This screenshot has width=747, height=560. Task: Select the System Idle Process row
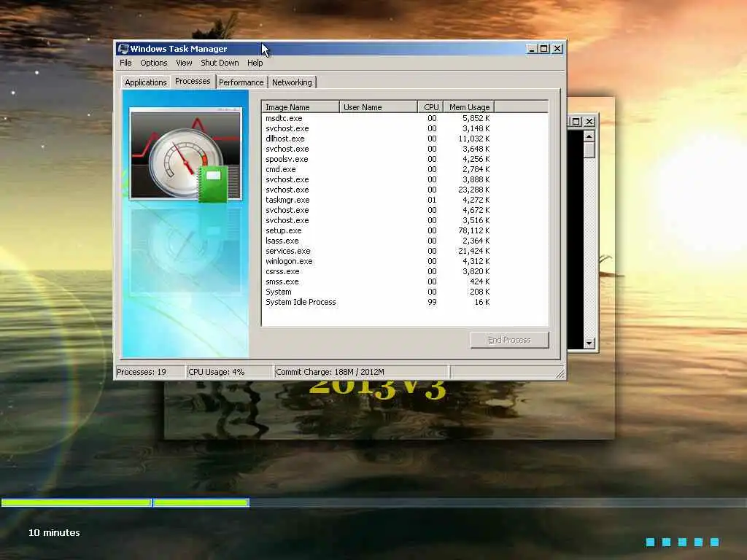coord(301,302)
